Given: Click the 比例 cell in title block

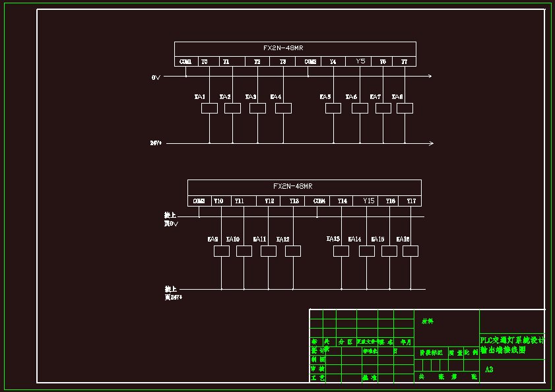Looking at the screenshot, I should click(x=471, y=352).
